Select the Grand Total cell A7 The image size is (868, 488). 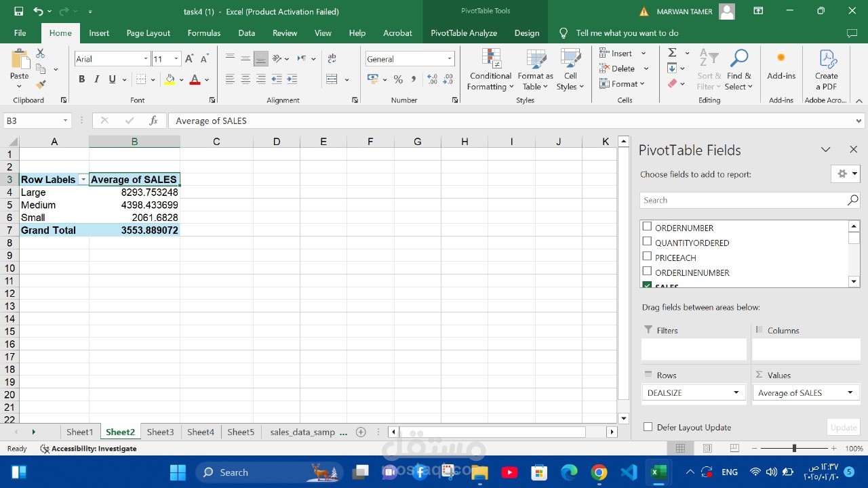54,230
